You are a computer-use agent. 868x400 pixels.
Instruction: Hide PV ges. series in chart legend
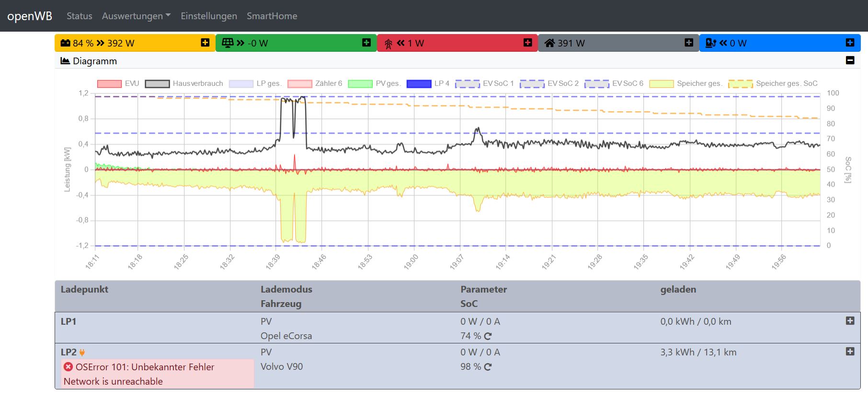(x=374, y=83)
